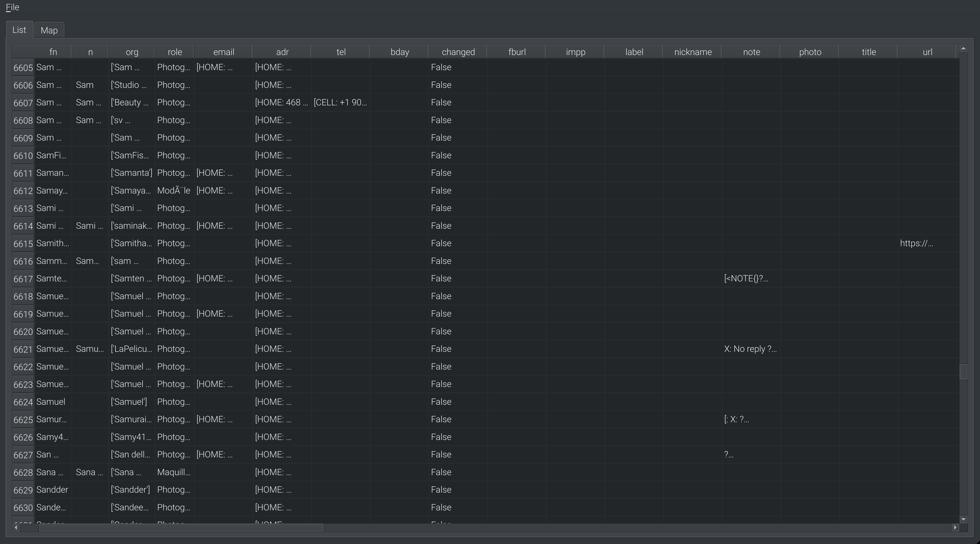Sort by the fn column header

53,52
